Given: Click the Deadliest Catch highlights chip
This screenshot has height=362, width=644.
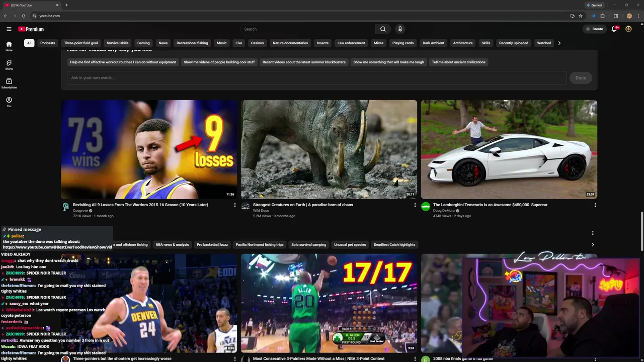Looking at the screenshot, I should click(394, 245).
